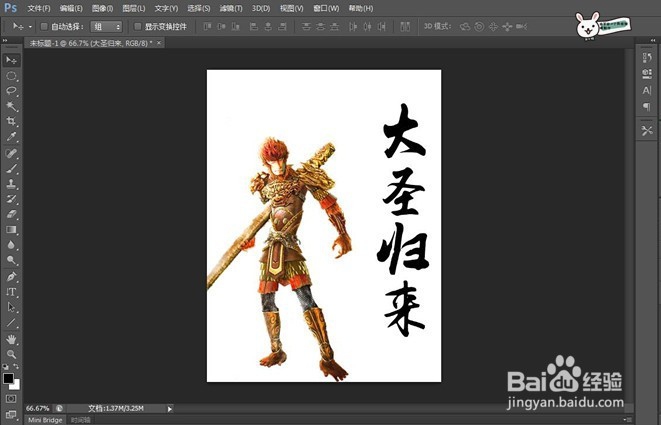Open the History panel icon
This screenshot has width=661, height=425.
(x=647, y=58)
